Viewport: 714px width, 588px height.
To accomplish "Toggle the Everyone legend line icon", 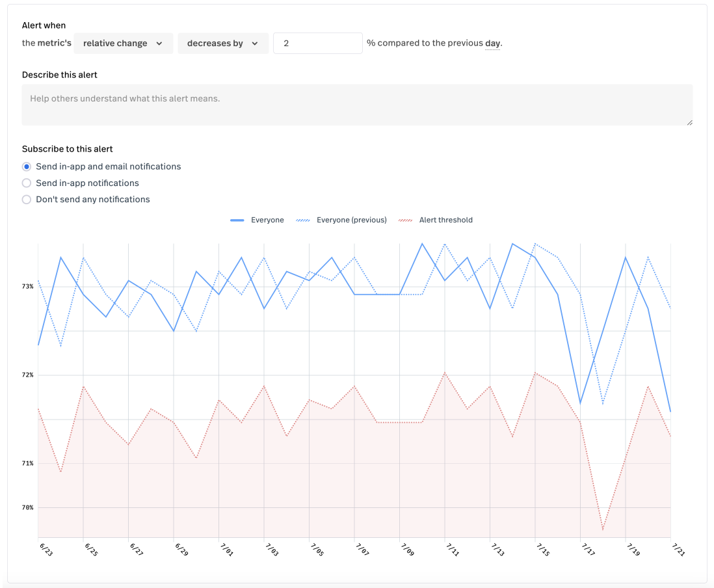I will click(x=237, y=220).
